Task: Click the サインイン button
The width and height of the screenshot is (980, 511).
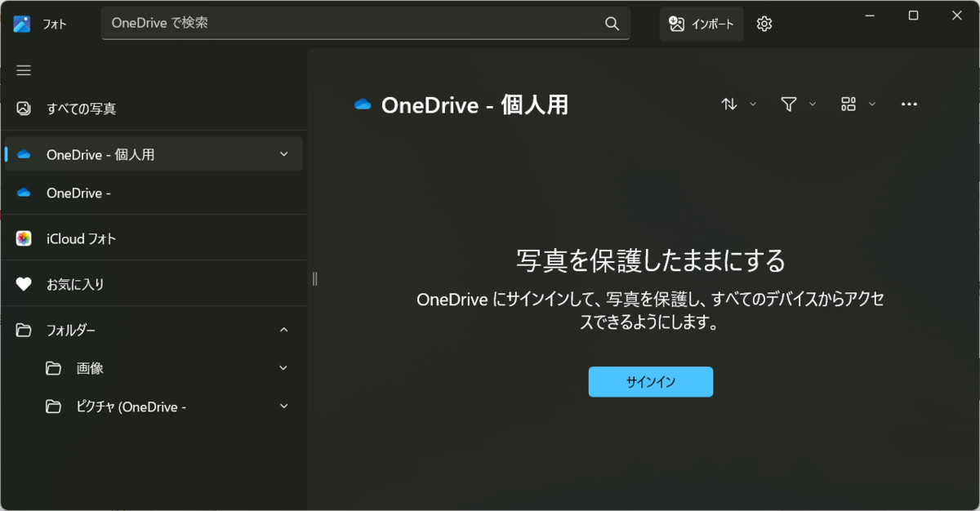Action: click(x=651, y=382)
